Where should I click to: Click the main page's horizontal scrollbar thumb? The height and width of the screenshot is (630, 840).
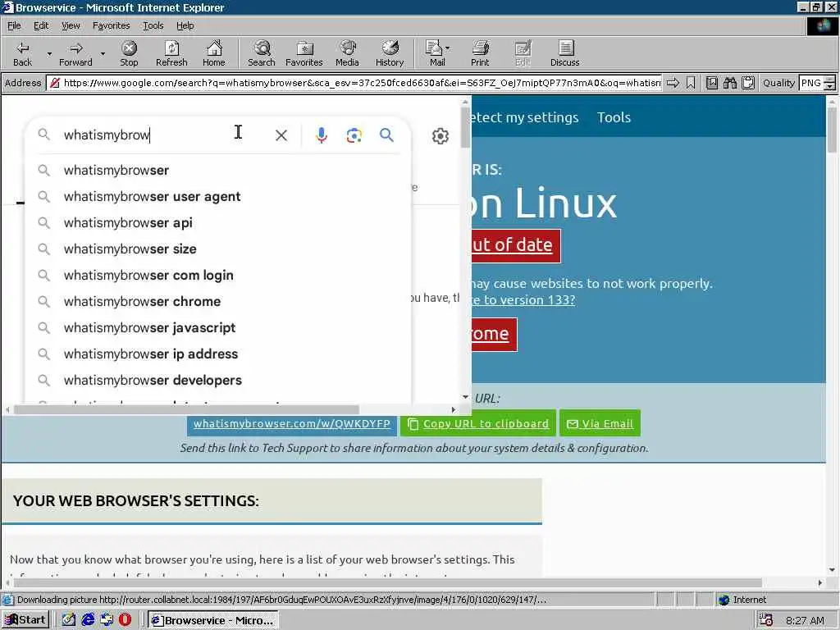[388, 582]
